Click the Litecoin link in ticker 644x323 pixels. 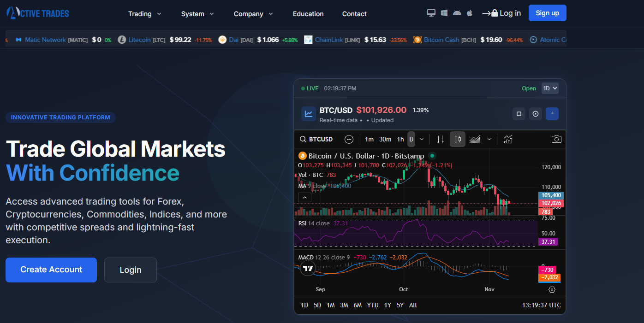tap(139, 40)
